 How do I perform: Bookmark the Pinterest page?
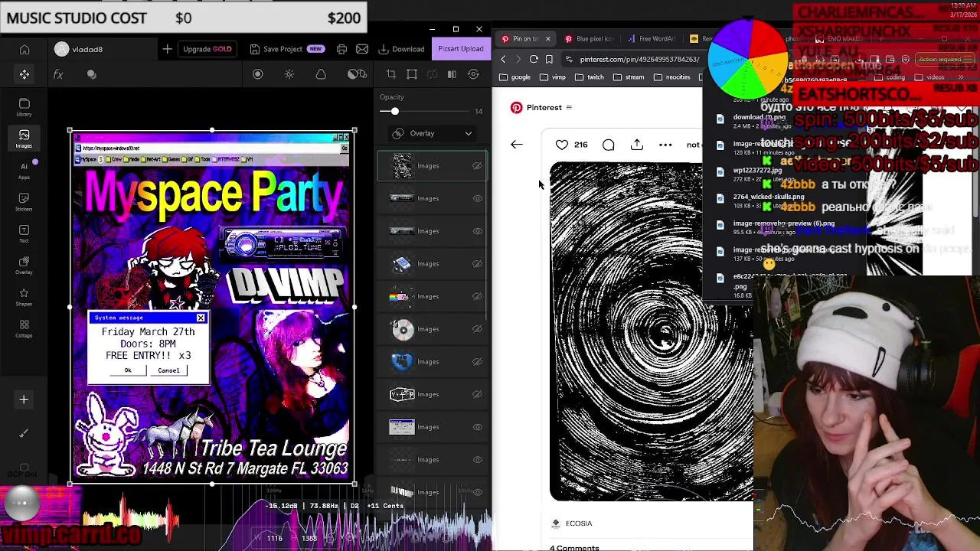(549, 59)
